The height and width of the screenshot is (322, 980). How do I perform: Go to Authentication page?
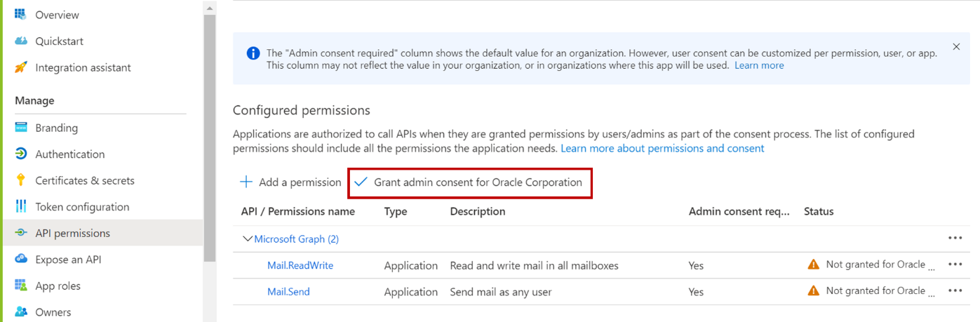pyautogui.click(x=70, y=154)
